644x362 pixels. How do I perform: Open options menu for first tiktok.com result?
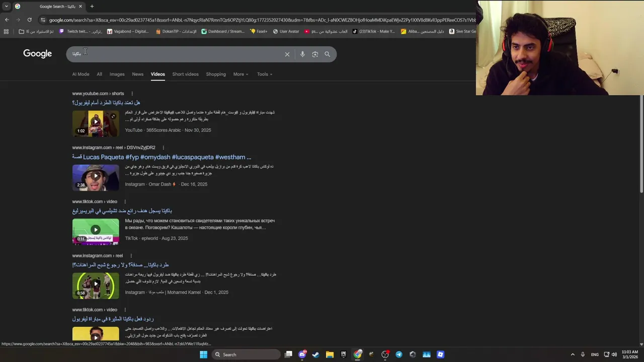pos(125,202)
